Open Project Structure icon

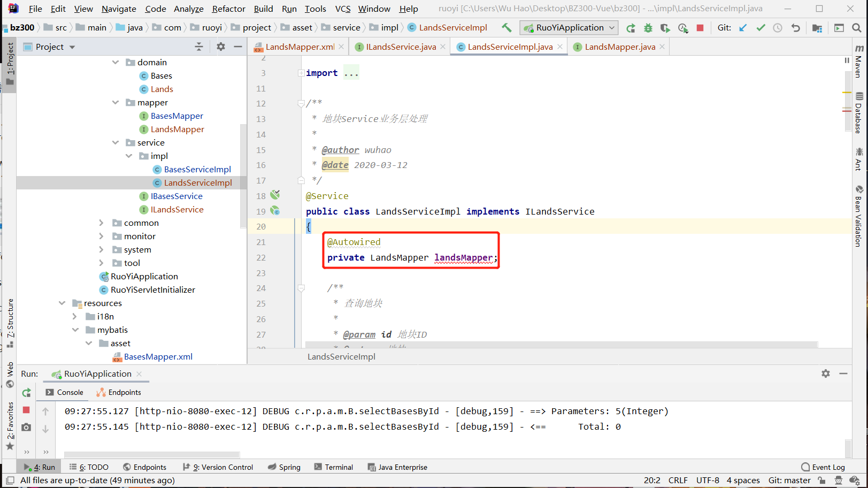817,28
